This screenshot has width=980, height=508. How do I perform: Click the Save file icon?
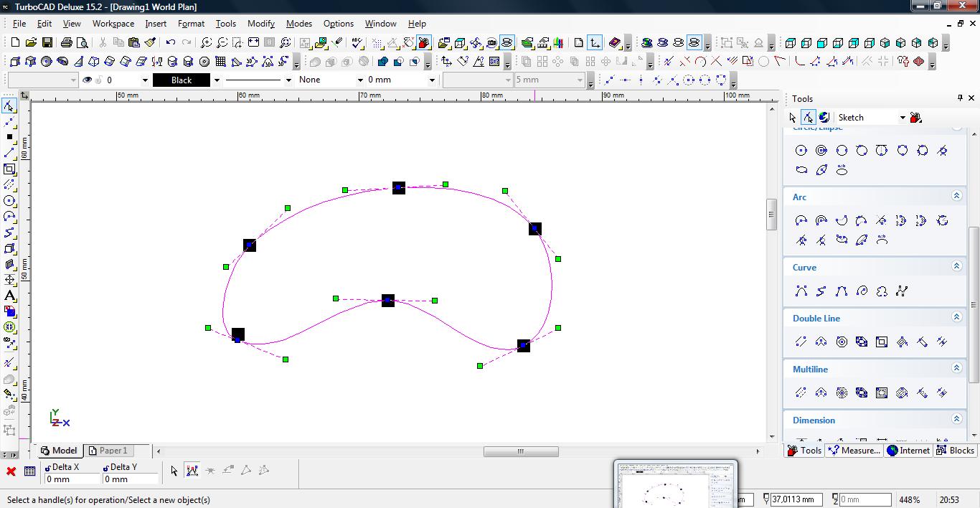point(47,43)
